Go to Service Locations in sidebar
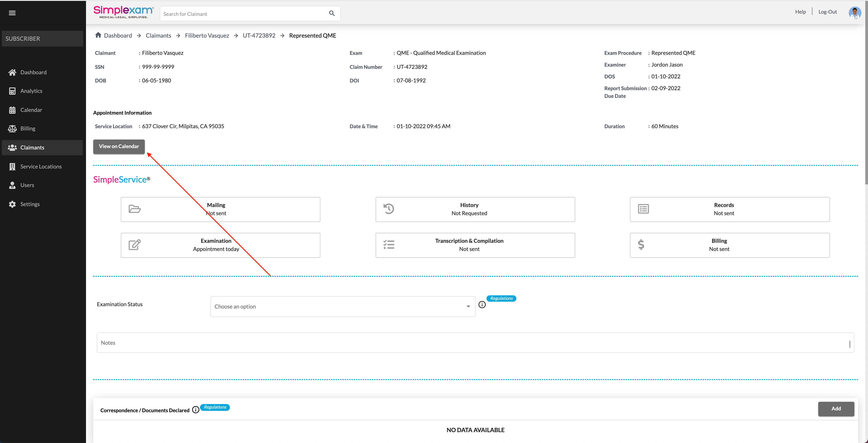This screenshot has width=868, height=443. pyautogui.click(x=41, y=166)
